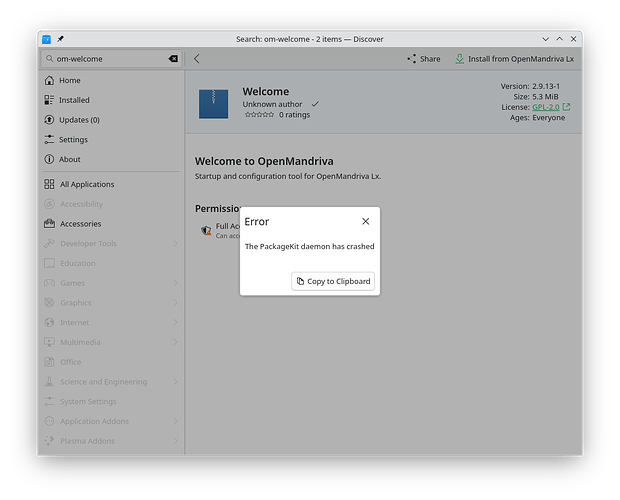The height and width of the screenshot is (500, 620).
Task: Select the Accessories category
Action: pos(112,224)
